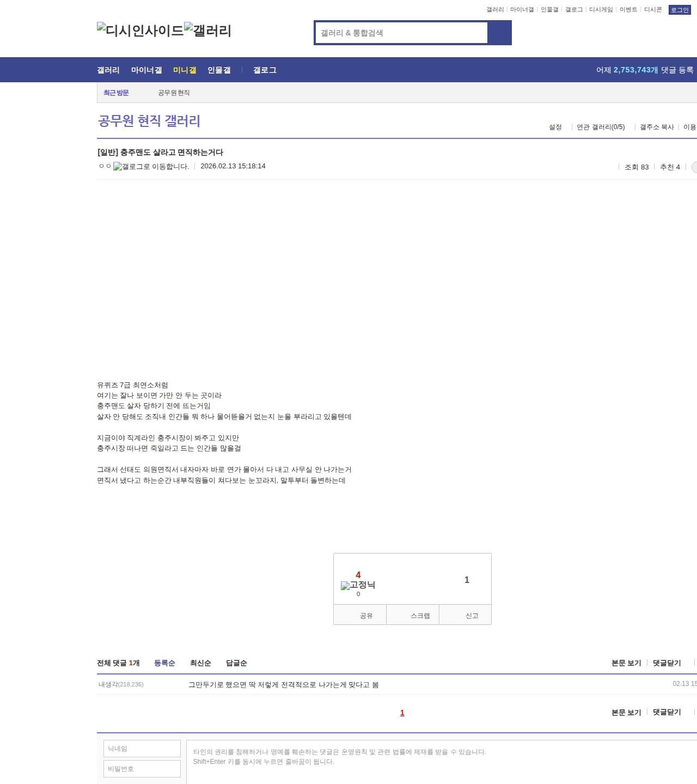Image resolution: width=697 pixels, height=784 pixels.
Task: Open 공무원 현직 from recent visits
Action: 174,93
